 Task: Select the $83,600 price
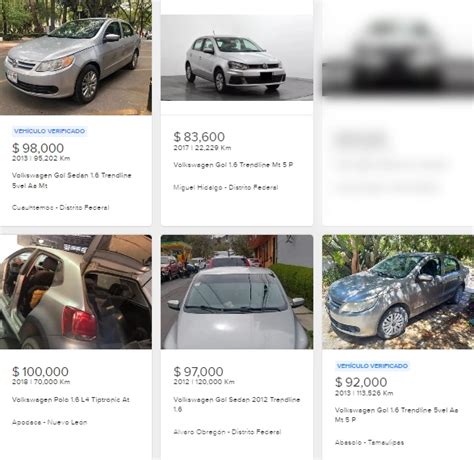199,137
